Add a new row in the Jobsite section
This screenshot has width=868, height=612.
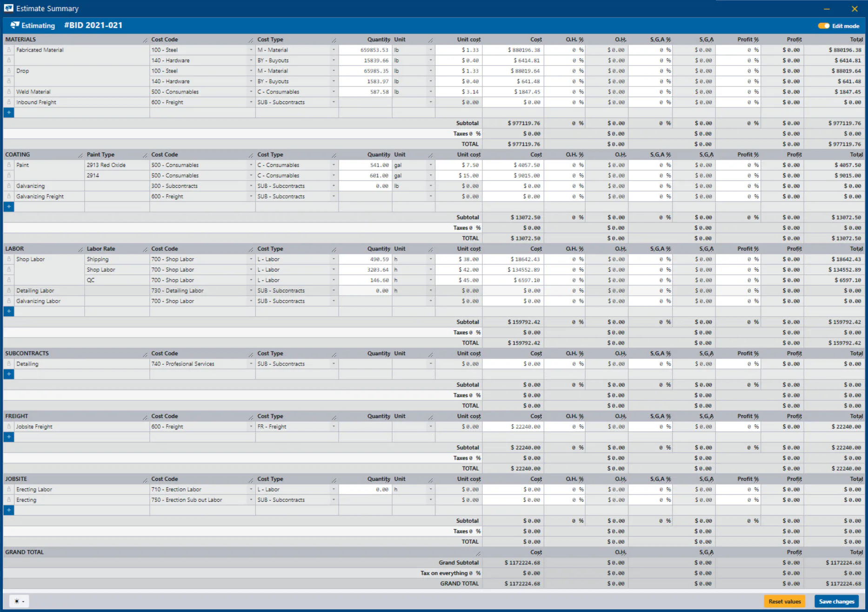click(9, 510)
